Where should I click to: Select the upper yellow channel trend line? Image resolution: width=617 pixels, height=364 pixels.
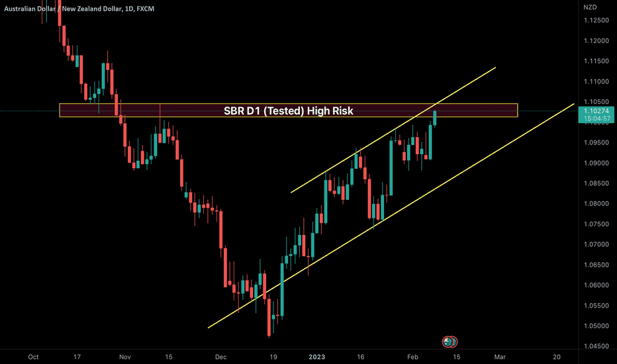pos(393,130)
